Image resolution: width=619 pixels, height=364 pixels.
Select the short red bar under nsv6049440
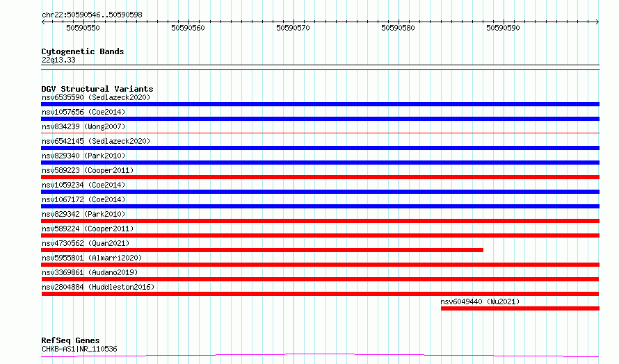pyautogui.click(x=520, y=308)
